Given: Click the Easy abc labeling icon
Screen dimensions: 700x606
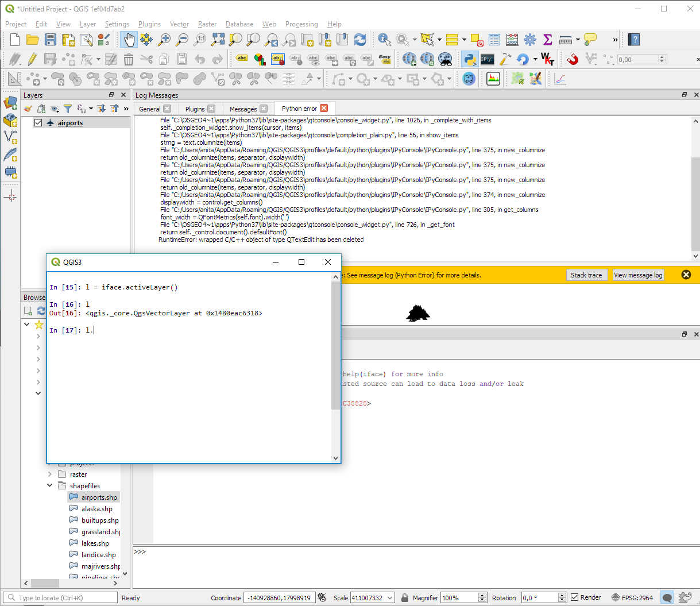Looking at the screenshot, I should [x=385, y=59].
